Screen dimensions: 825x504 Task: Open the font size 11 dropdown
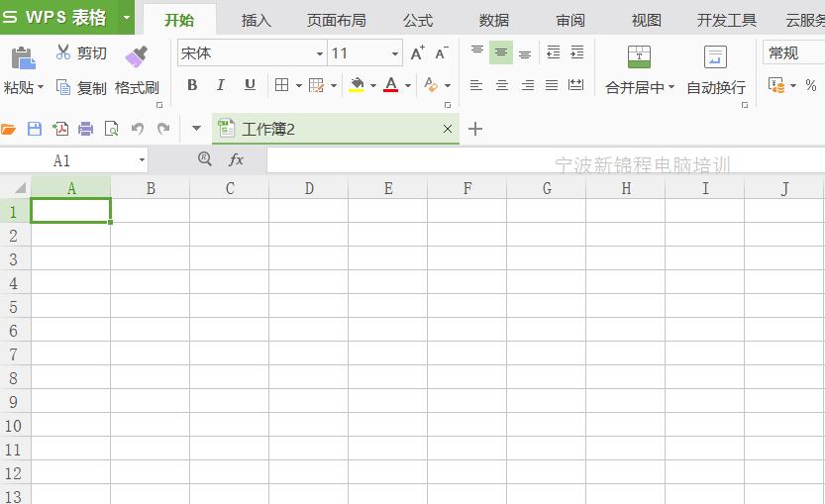pos(394,53)
